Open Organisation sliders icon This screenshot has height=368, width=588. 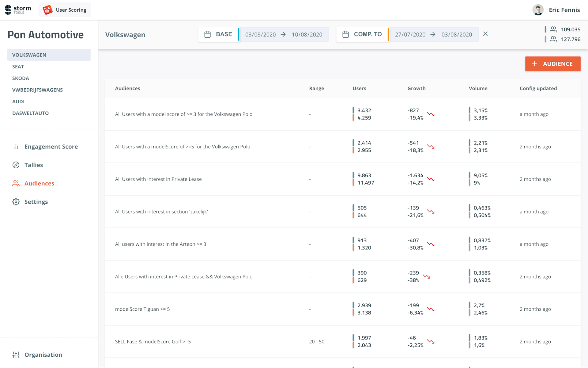(16, 355)
